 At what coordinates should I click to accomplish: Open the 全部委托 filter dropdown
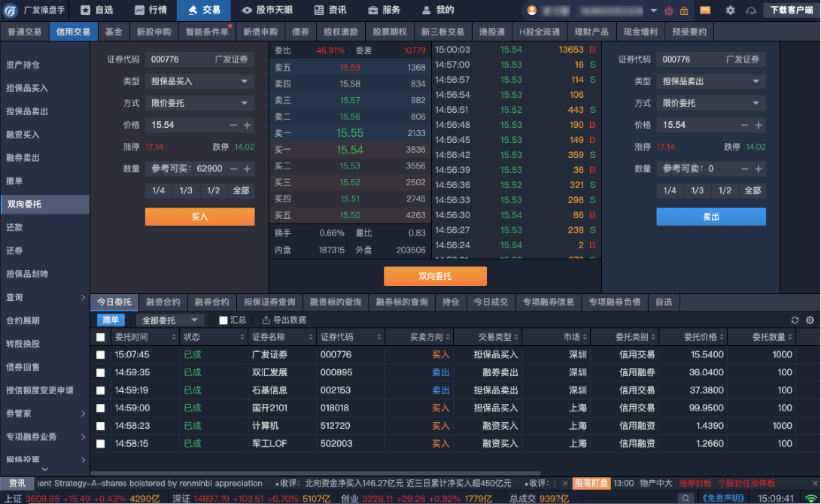click(169, 320)
